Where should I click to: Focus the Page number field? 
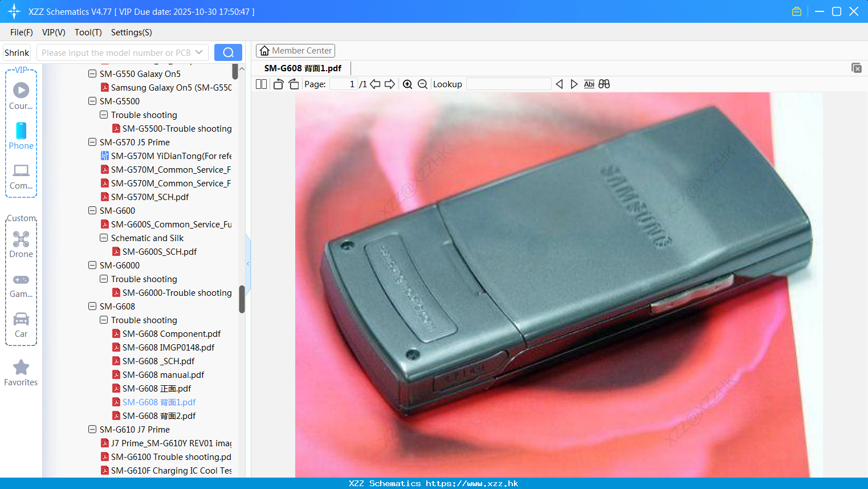click(x=344, y=84)
